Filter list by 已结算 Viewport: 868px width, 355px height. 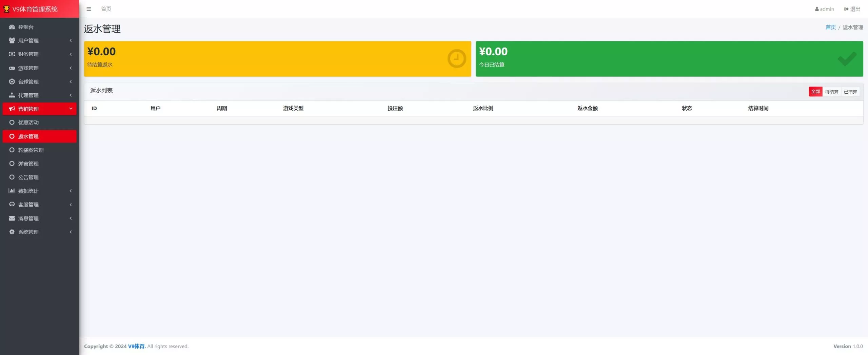pyautogui.click(x=850, y=92)
